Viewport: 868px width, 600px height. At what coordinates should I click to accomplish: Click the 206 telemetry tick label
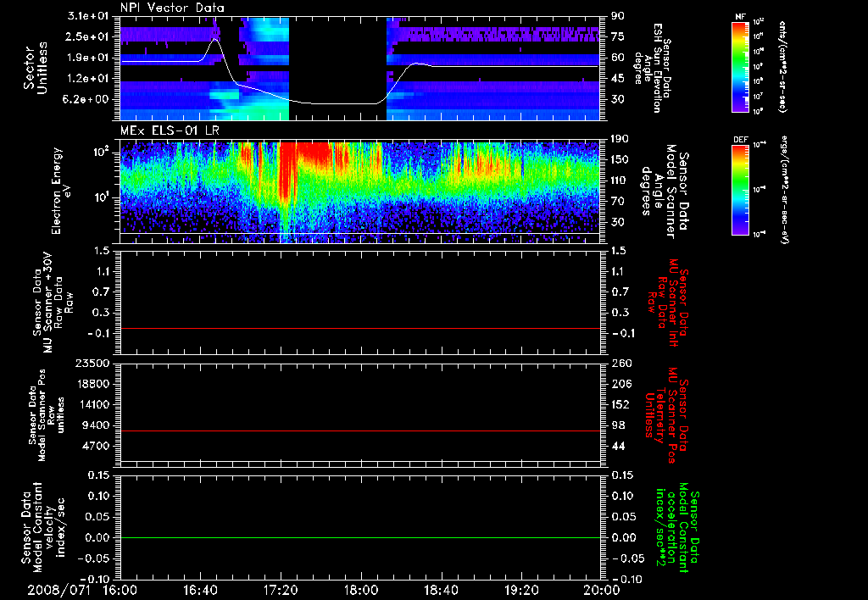pos(620,384)
